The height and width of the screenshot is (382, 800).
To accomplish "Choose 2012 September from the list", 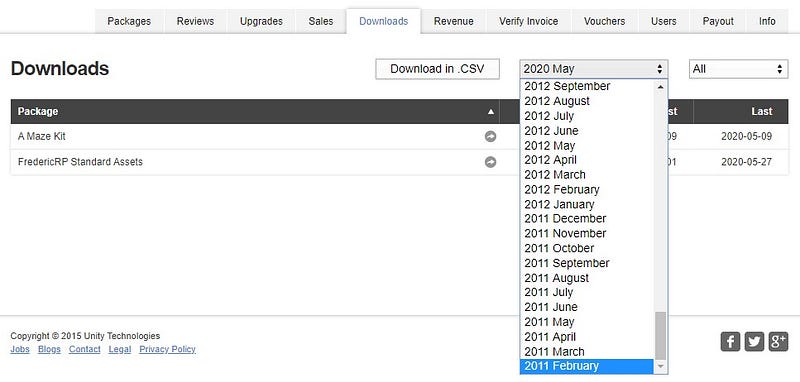I will (x=587, y=86).
